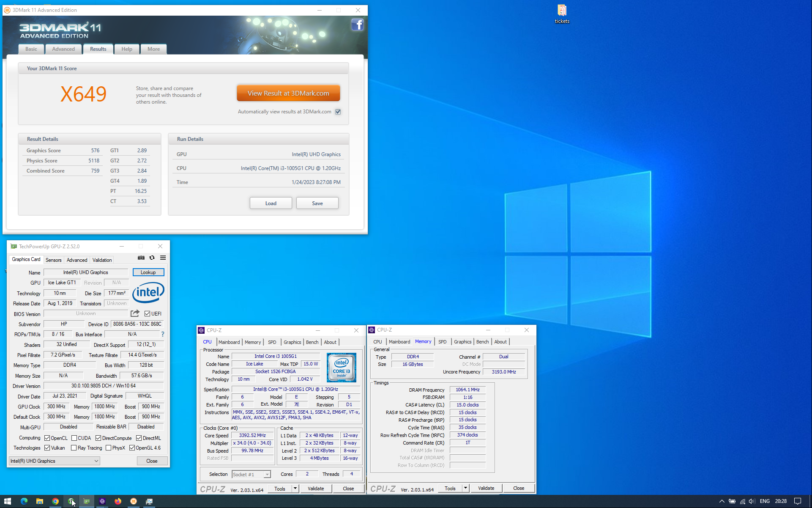Click the Physics Score value 5118
This screenshot has height=508, width=812.
click(94, 161)
